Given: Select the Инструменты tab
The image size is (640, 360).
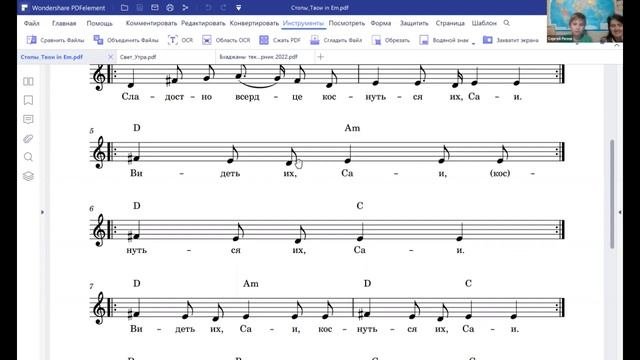Looking at the screenshot, I should coord(303,23).
